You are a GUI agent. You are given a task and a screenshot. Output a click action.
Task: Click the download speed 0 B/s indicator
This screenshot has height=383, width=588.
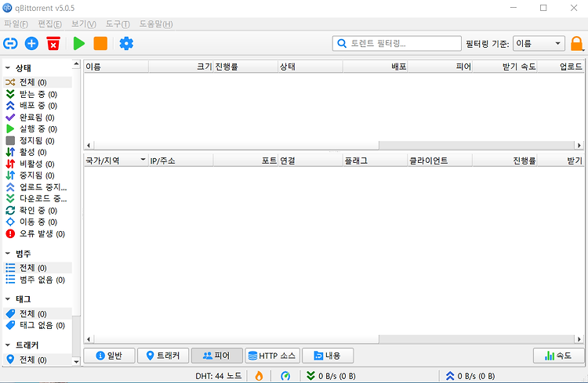[x=331, y=376]
